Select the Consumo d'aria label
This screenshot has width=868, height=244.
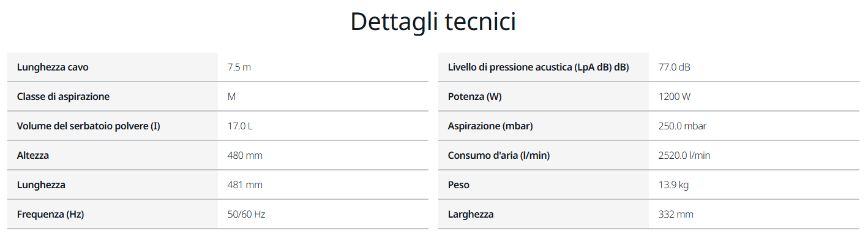coord(499,155)
